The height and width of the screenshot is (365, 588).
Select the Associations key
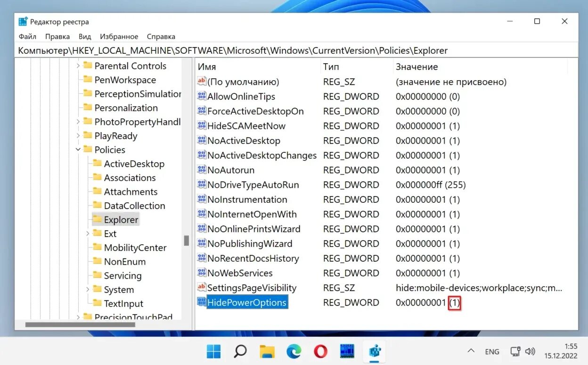pyautogui.click(x=130, y=178)
